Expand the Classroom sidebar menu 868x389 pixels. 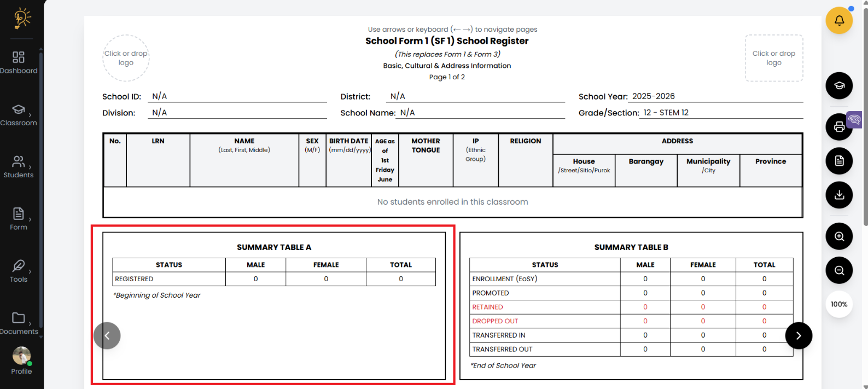click(19, 115)
